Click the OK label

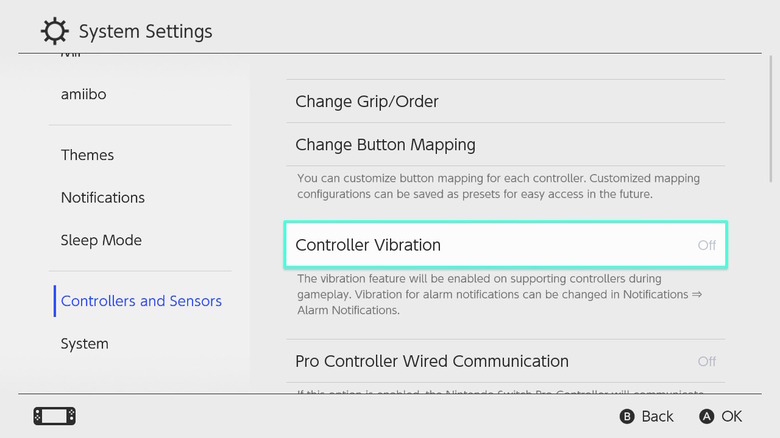731,416
